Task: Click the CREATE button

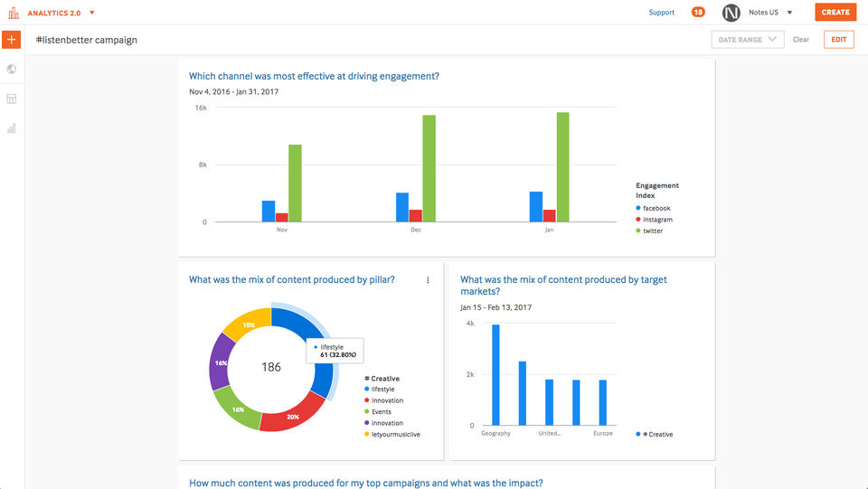Action: (x=835, y=12)
